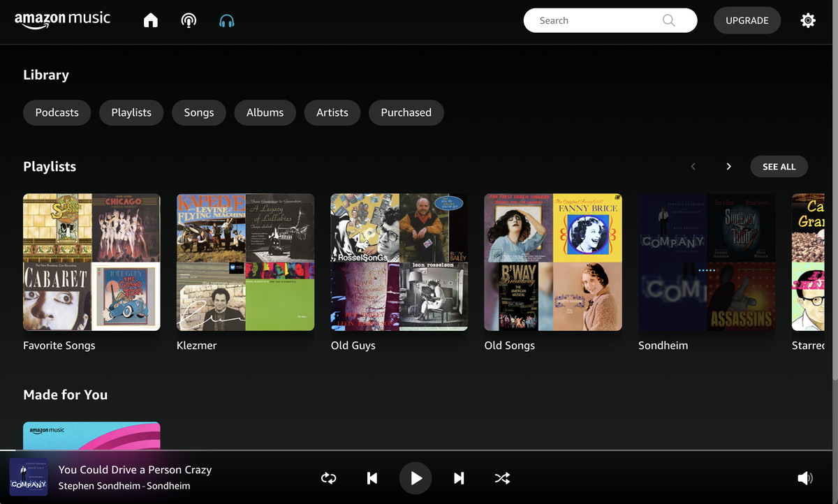Filter library by Songs
The height and width of the screenshot is (504, 838).
(x=199, y=112)
